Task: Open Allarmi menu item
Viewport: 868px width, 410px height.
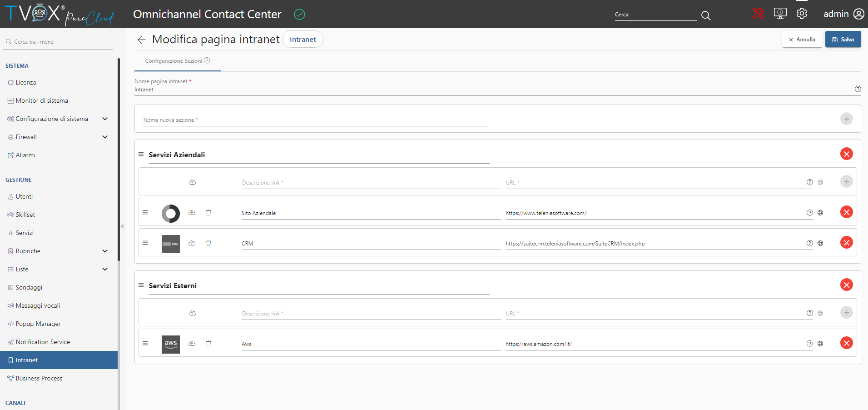Action: 58,155
